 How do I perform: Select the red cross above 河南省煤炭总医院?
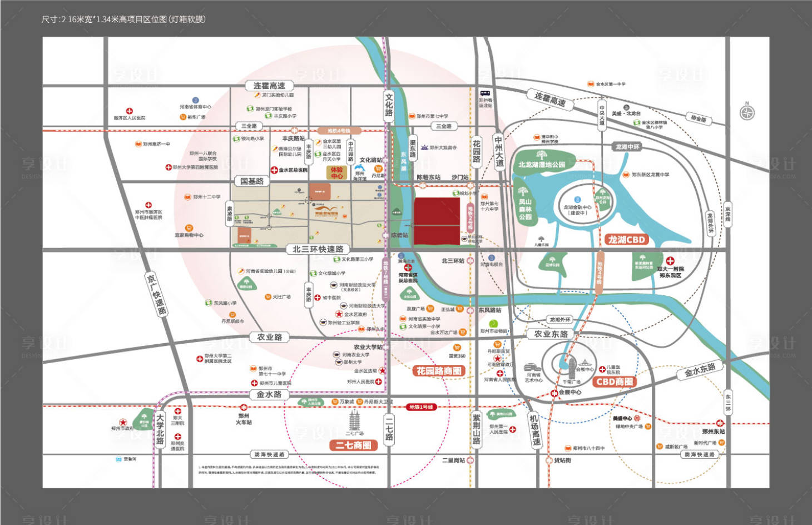(408, 268)
